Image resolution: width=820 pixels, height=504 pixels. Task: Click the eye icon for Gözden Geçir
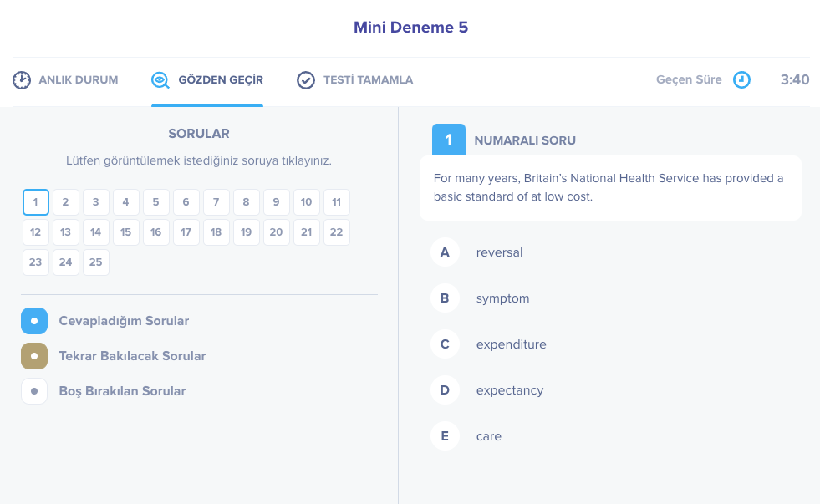(160, 80)
